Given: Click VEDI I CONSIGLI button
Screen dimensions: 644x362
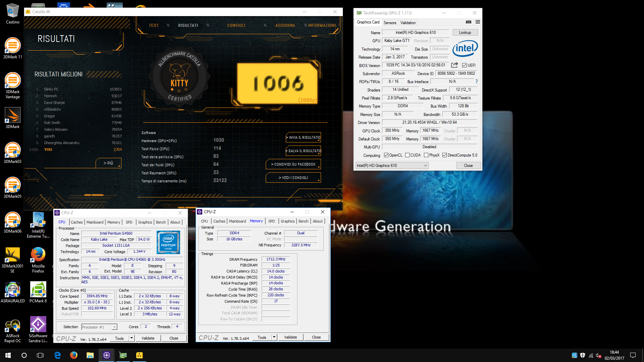Looking at the screenshot, I should [x=293, y=178].
